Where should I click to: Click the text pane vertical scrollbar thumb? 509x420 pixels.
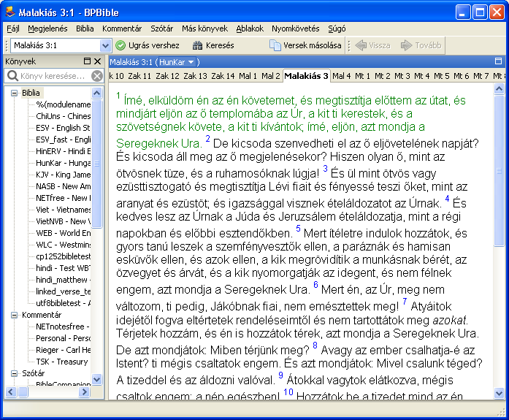pos(499,171)
